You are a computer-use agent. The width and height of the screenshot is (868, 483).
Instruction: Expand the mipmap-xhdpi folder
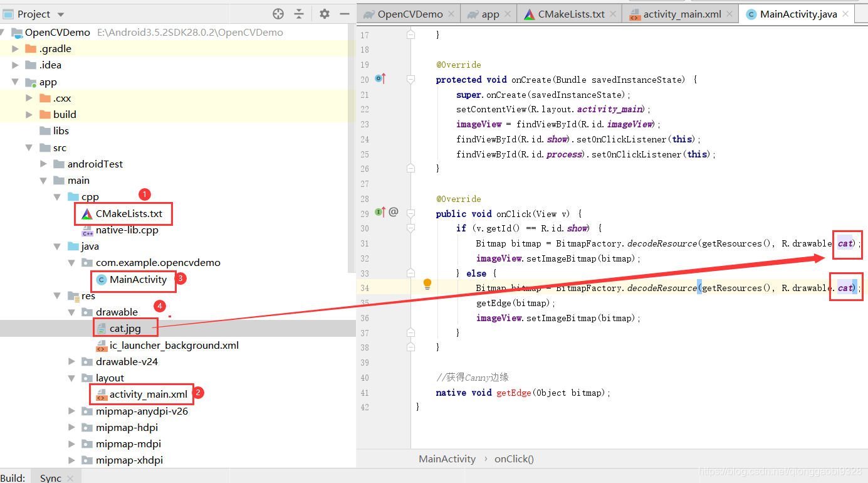click(72, 460)
